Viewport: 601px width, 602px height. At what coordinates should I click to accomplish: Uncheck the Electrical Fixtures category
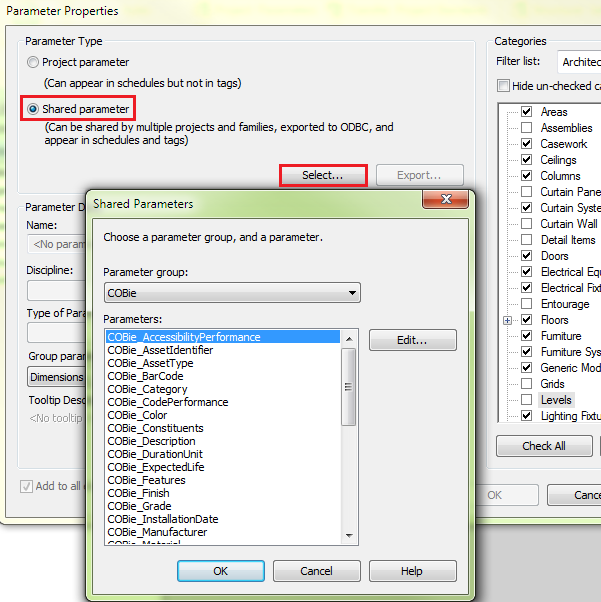point(526,288)
